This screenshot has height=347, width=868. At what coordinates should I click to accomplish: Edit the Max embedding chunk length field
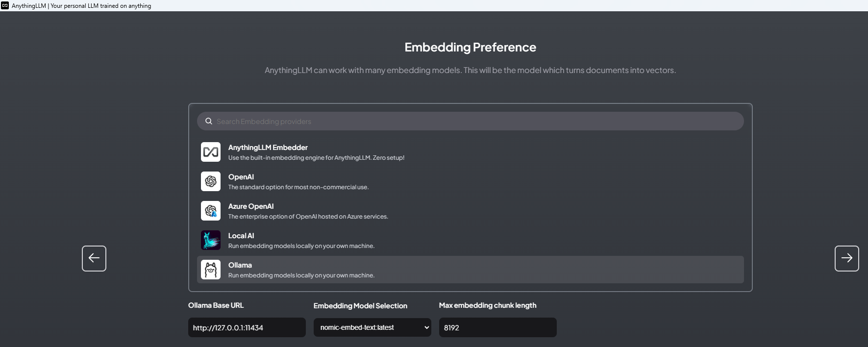[x=498, y=327]
